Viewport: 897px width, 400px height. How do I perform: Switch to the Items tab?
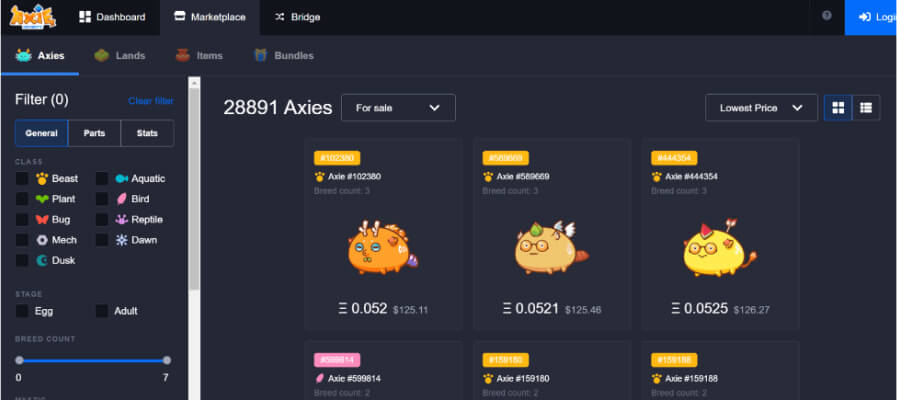point(199,56)
